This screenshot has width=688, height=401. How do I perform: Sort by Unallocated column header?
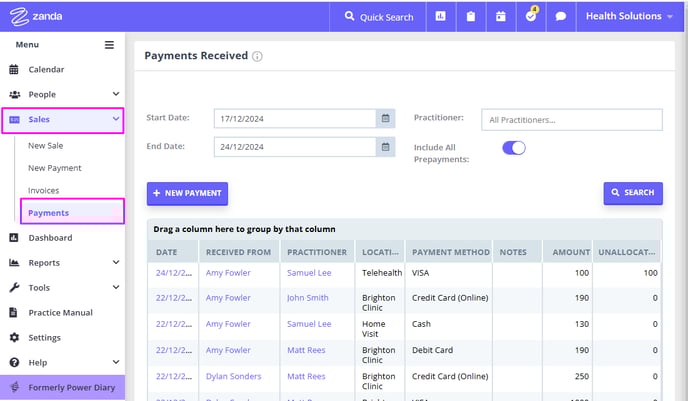[x=627, y=252]
